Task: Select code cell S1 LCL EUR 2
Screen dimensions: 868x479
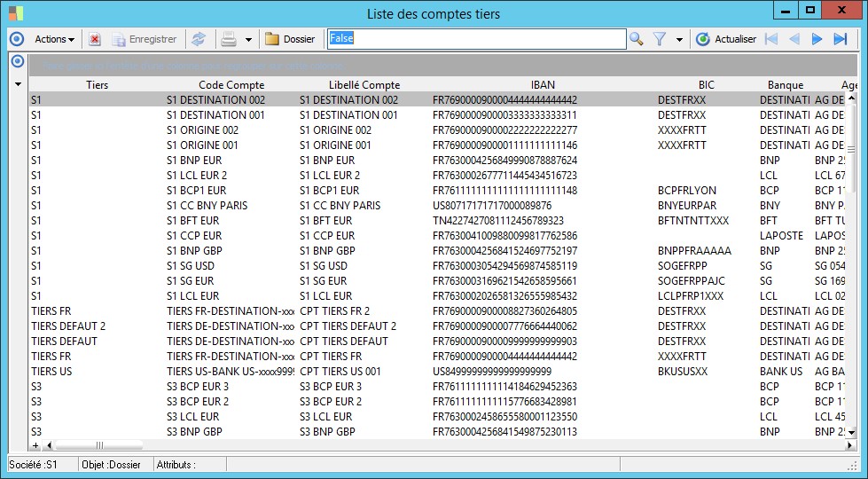Action: click(231, 175)
